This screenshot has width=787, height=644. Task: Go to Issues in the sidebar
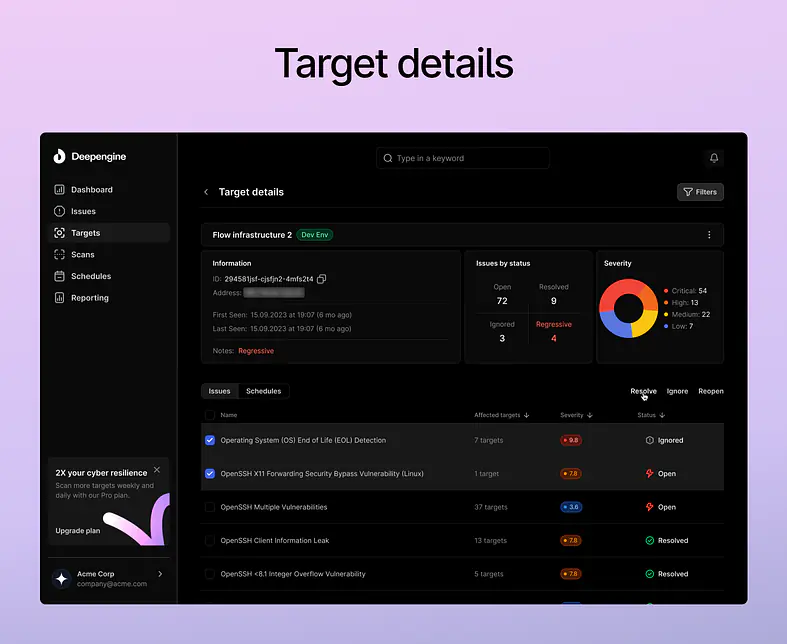(109, 211)
